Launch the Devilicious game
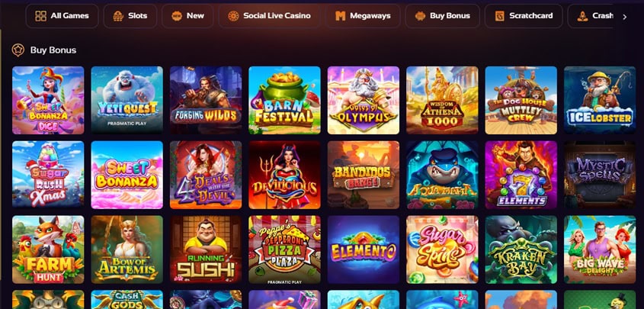The height and width of the screenshot is (309, 644). click(x=284, y=175)
